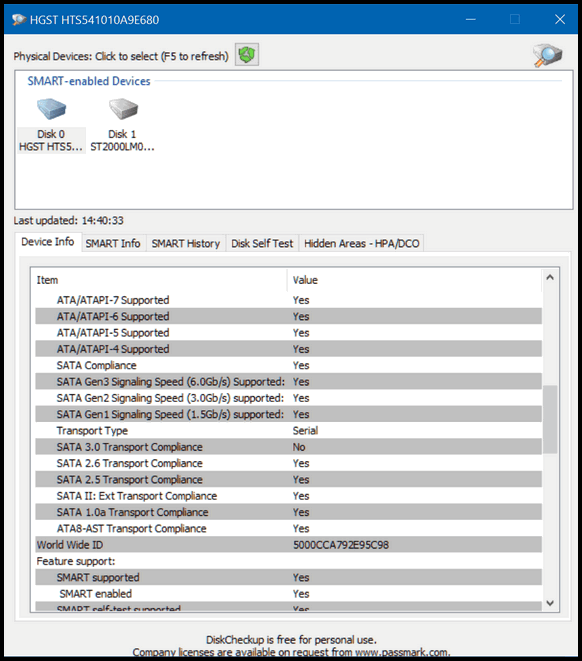
Task: Open the SMART Info tab
Action: (113, 244)
